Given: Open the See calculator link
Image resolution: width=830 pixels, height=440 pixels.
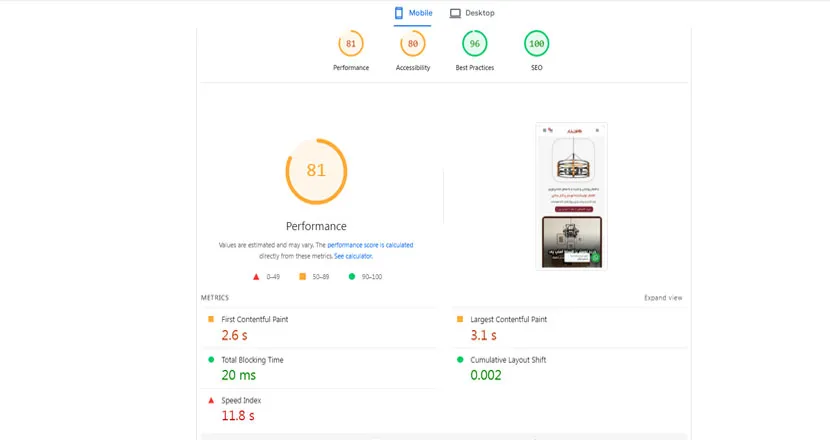Looking at the screenshot, I should coord(353,257).
